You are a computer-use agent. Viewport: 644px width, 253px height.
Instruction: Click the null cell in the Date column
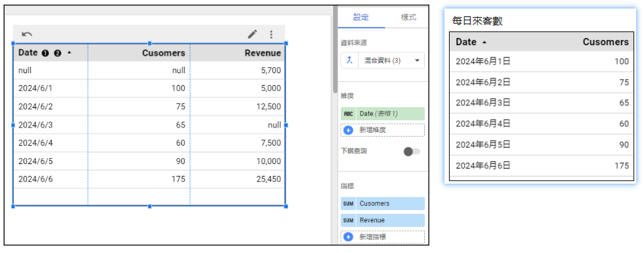[25, 71]
